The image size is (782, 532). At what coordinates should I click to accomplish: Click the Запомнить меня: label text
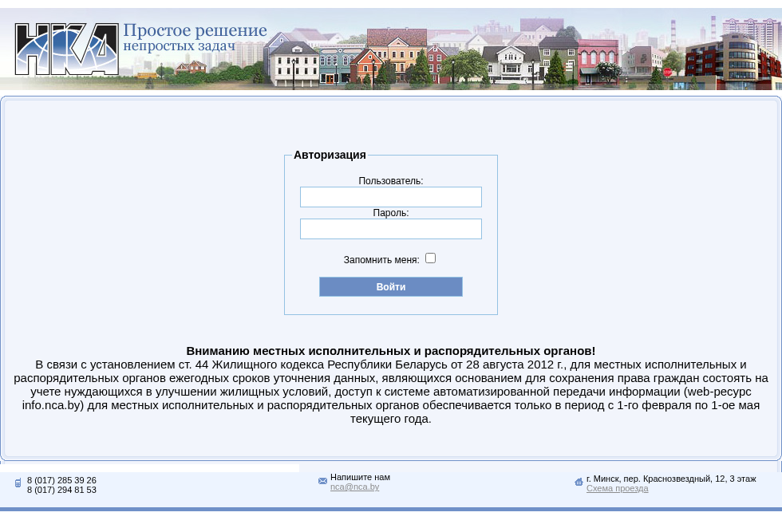381,260
